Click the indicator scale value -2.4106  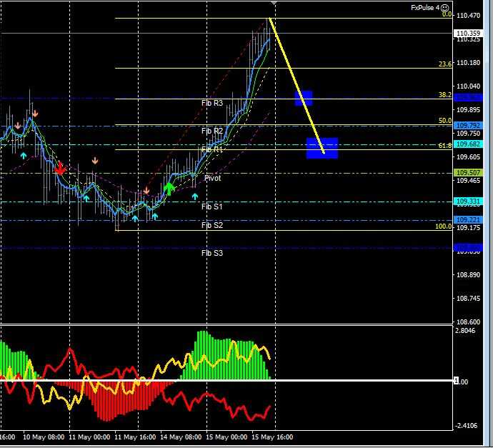[x=467, y=426]
